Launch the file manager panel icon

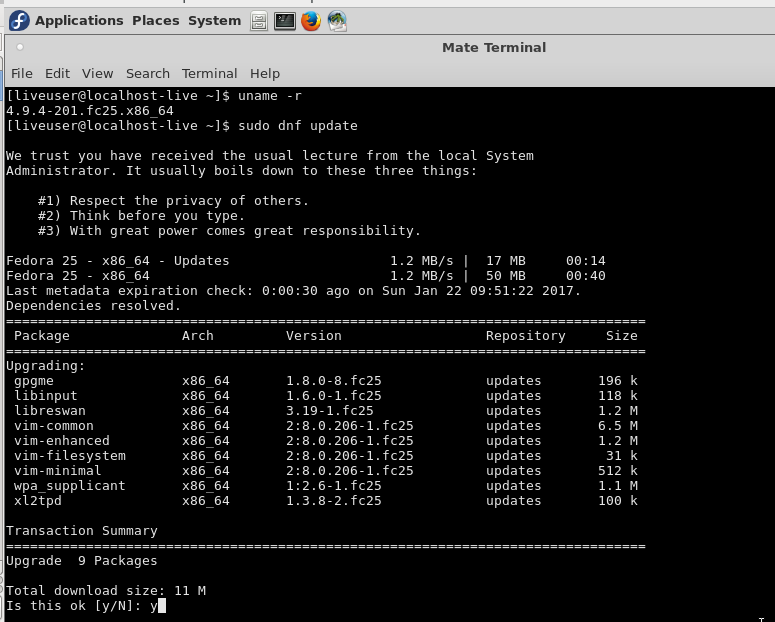pyautogui.click(x=258, y=21)
